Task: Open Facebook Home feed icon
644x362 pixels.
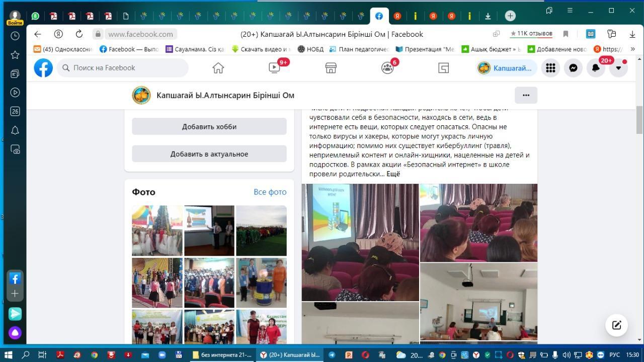Action: [218, 68]
